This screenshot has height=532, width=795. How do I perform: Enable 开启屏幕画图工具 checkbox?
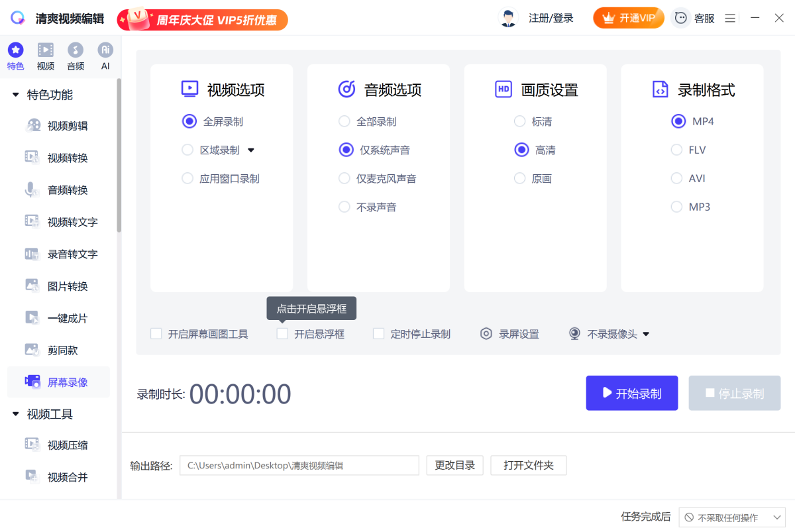click(x=156, y=334)
